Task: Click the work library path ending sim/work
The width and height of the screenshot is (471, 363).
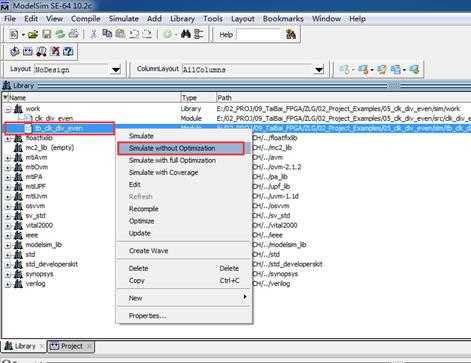Action: (338, 109)
